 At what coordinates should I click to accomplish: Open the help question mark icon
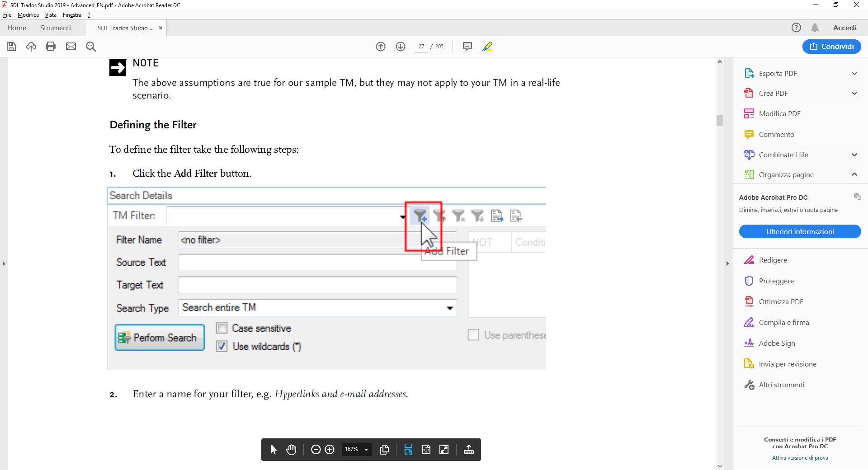point(796,28)
